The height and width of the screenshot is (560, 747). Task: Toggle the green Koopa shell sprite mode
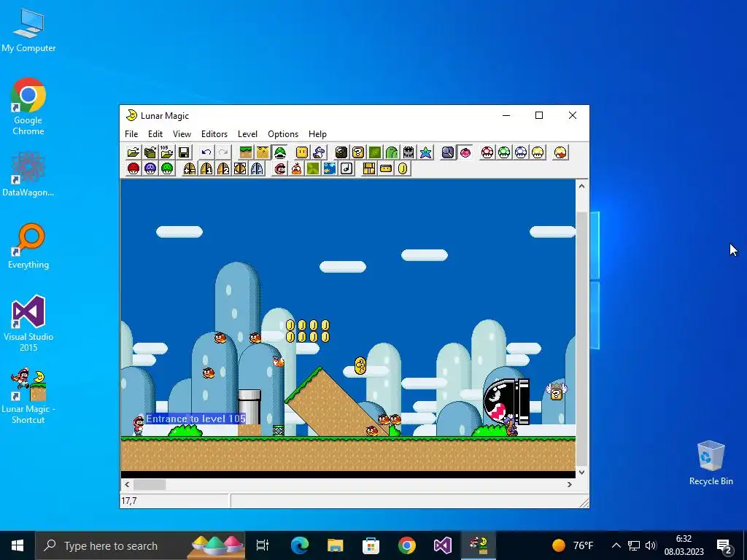point(279,152)
